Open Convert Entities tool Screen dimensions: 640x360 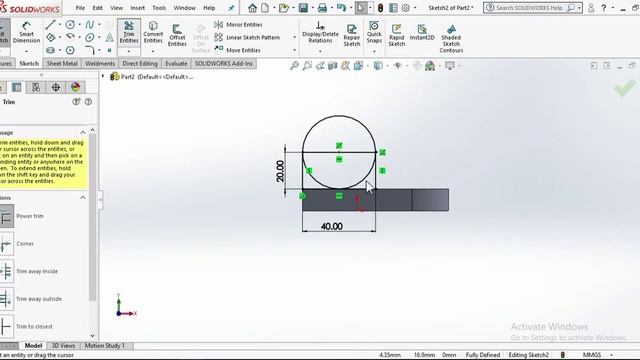153,33
